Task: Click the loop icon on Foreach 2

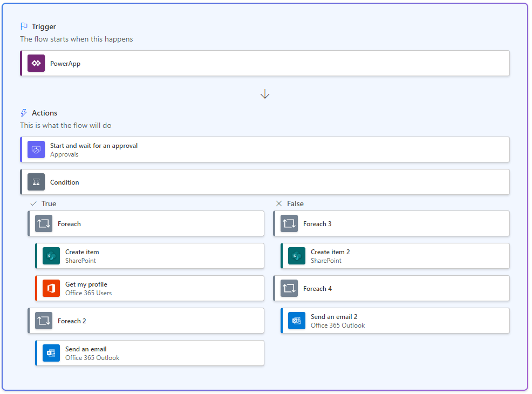Action: point(44,321)
